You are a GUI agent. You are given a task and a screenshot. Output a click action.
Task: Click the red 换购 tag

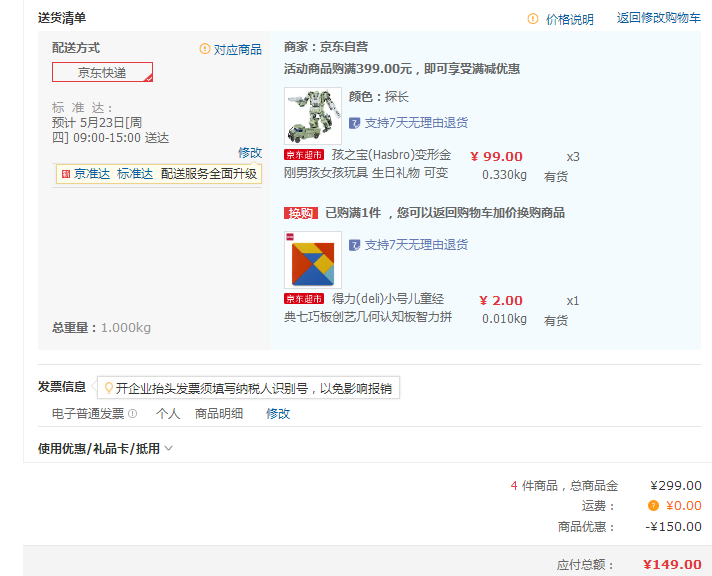(301, 213)
